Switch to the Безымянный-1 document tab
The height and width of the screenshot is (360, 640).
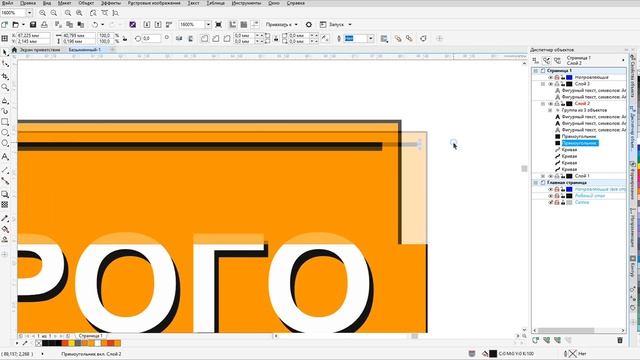84,50
